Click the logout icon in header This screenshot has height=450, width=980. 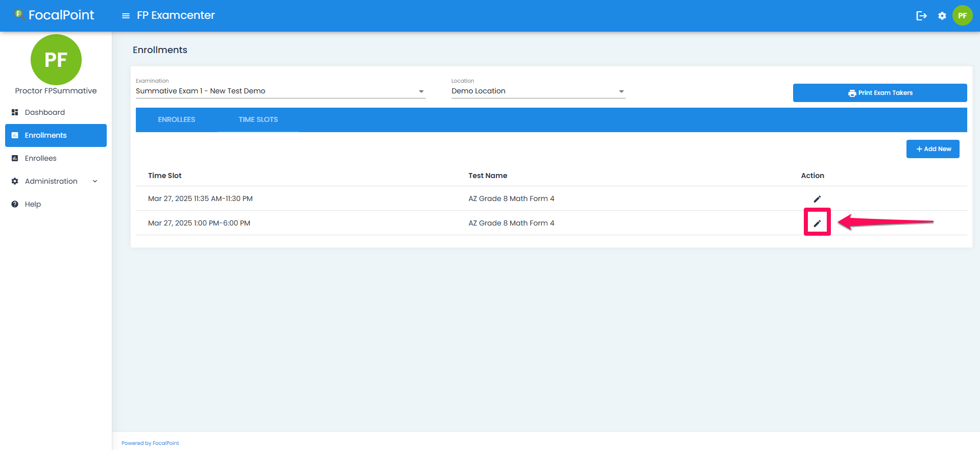coord(921,16)
